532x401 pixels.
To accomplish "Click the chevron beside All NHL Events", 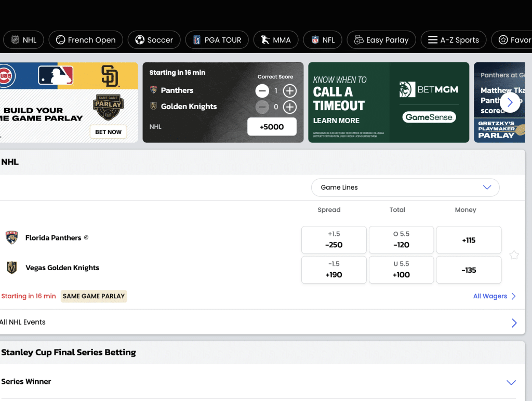I will [514, 323].
